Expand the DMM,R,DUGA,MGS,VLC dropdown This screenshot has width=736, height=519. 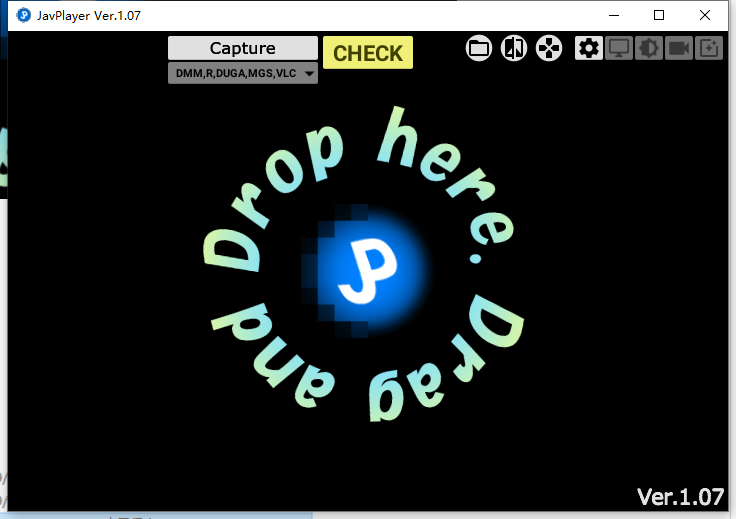(243, 73)
